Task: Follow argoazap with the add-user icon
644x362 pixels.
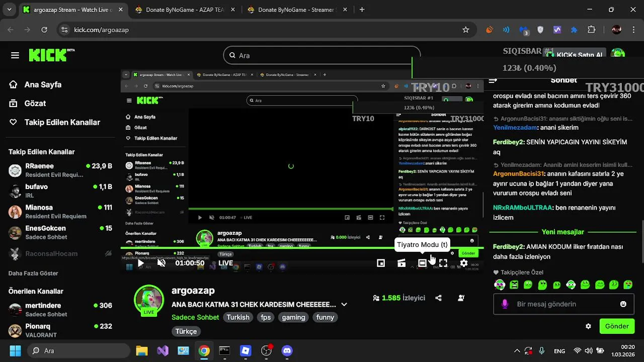Action: point(461,298)
